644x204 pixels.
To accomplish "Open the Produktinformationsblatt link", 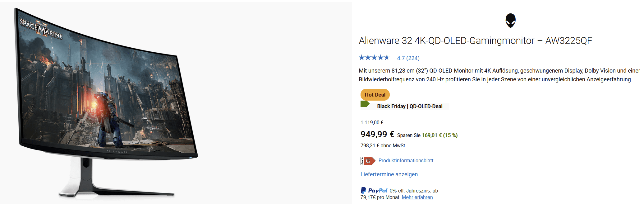I will (406, 161).
